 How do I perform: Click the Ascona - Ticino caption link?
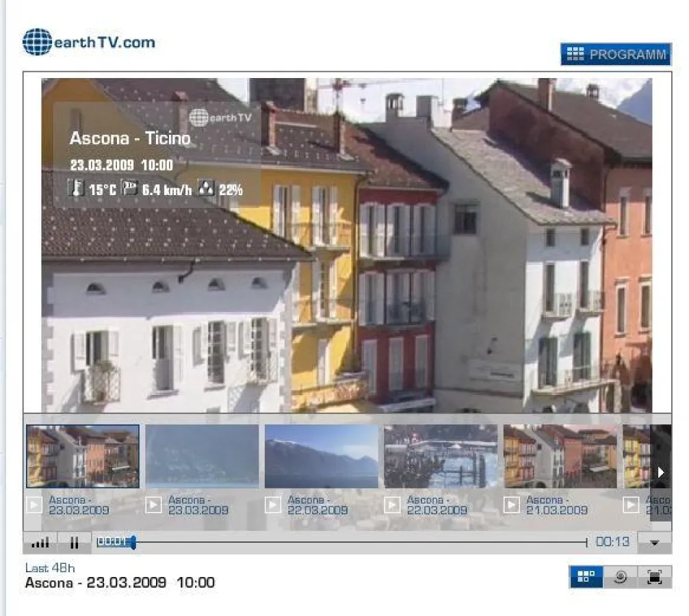(x=131, y=138)
